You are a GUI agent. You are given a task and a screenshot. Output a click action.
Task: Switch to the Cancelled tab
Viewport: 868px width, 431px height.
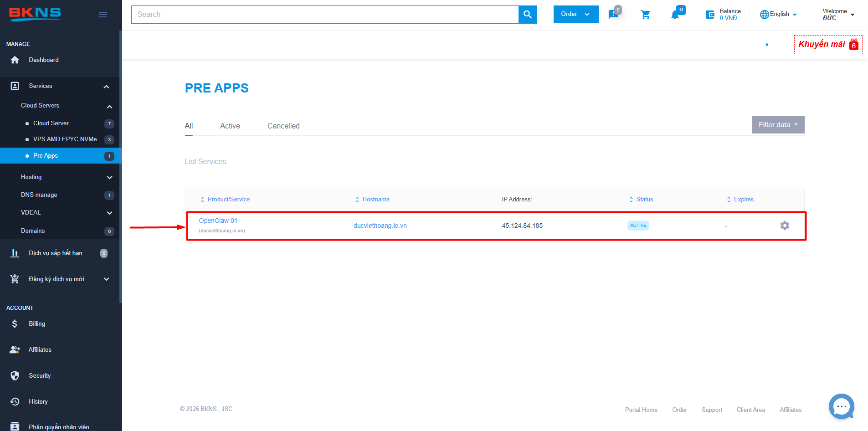pyautogui.click(x=283, y=126)
